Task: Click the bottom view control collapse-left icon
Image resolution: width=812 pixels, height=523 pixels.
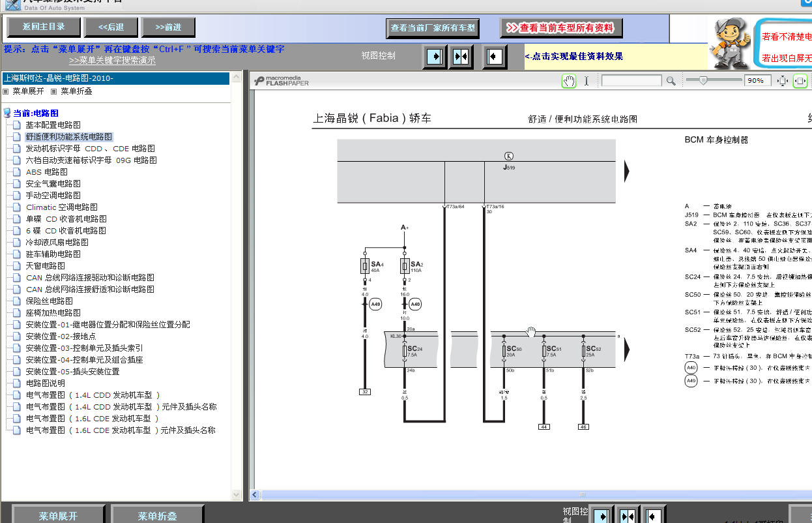Action: 653,515
